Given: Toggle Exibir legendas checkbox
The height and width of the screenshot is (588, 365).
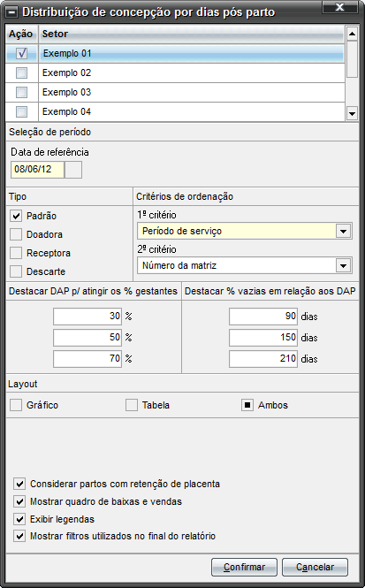Looking at the screenshot, I should click(19, 519).
